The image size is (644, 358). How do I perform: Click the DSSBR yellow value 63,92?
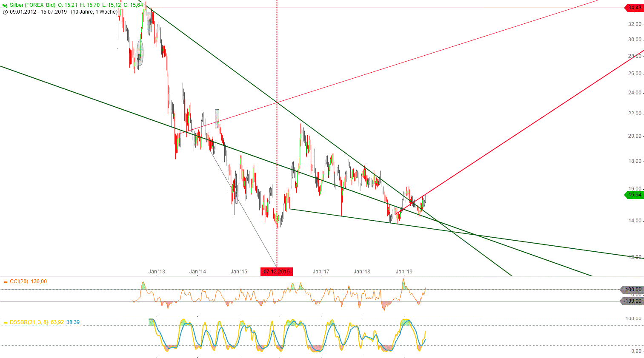click(x=57, y=322)
